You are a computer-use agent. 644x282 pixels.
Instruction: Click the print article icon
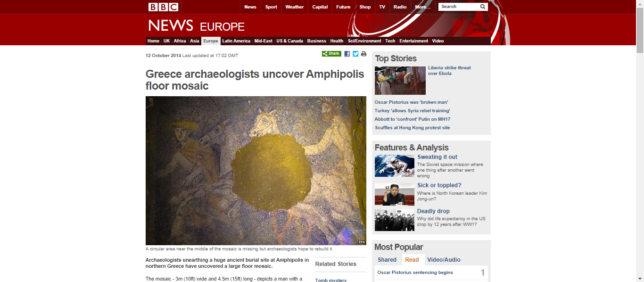[363, 54]
